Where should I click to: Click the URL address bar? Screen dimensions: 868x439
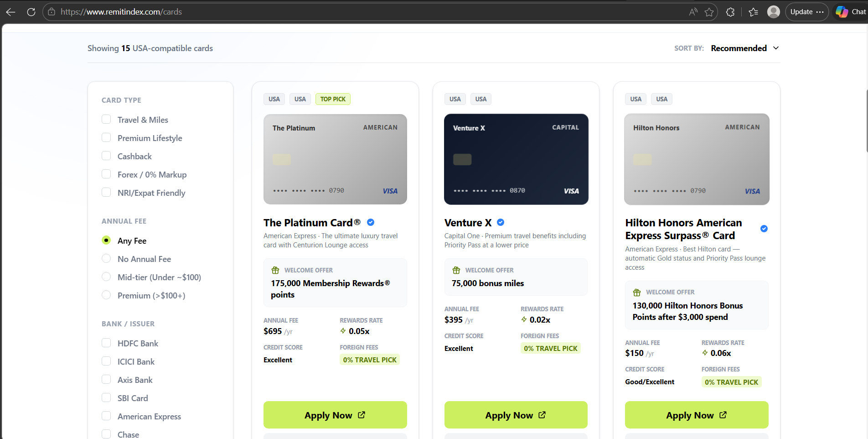click(365, 12)
